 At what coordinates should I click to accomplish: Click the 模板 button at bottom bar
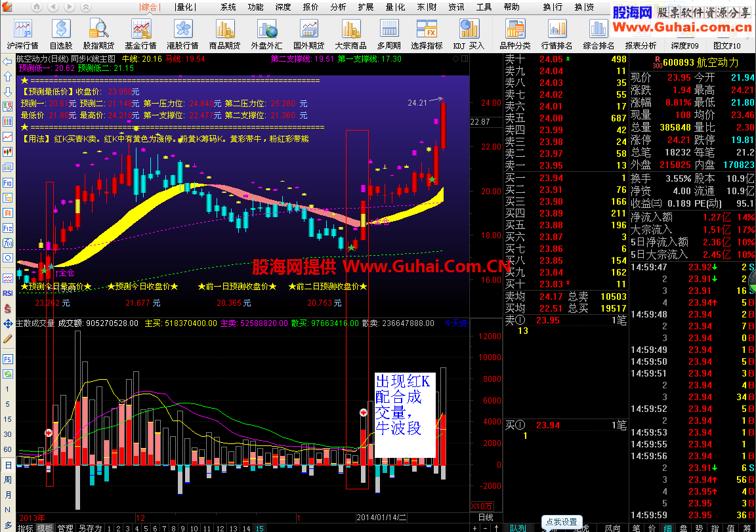pos(45,528)
